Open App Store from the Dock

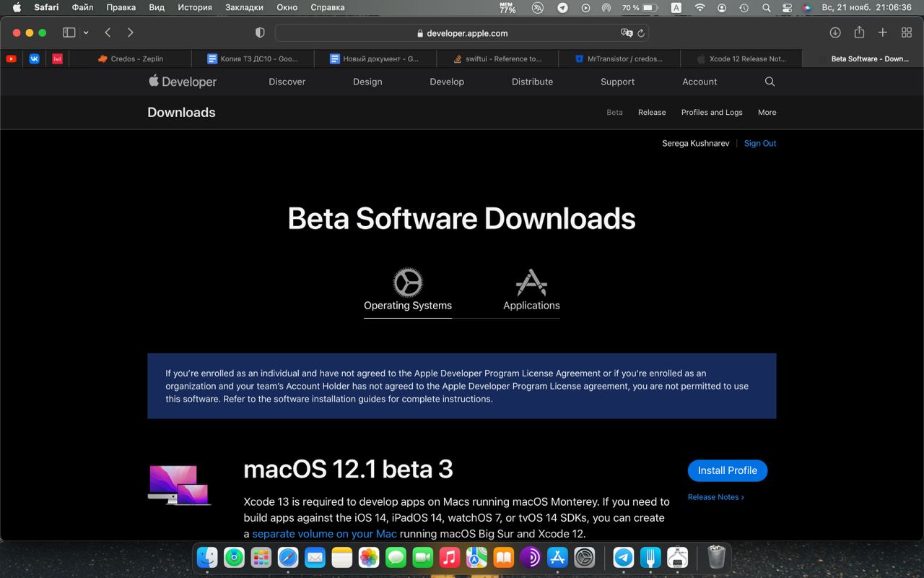point(557,557)
